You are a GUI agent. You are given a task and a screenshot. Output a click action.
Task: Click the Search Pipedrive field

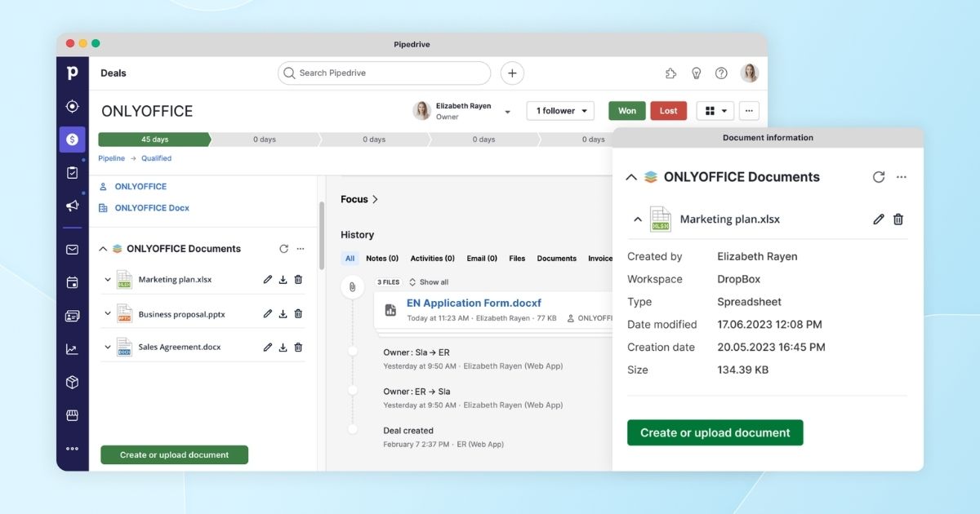coord(384,73)
